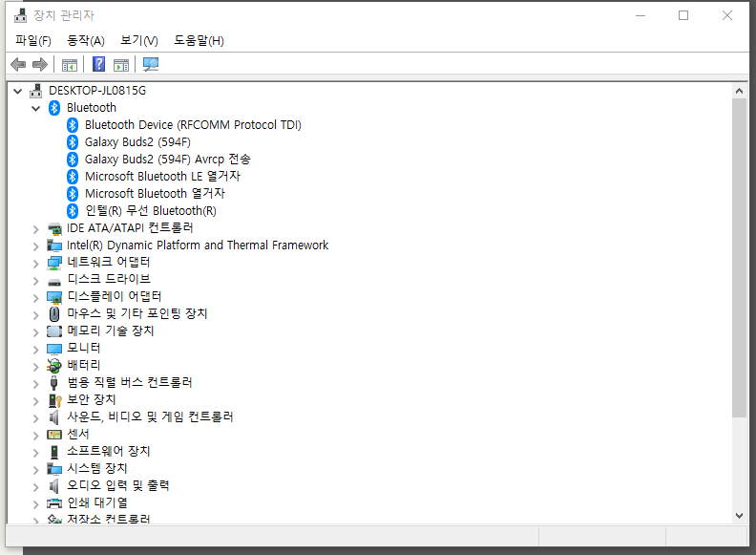
Task: Collapse the Bluetooth category
Action: point(35,108)
